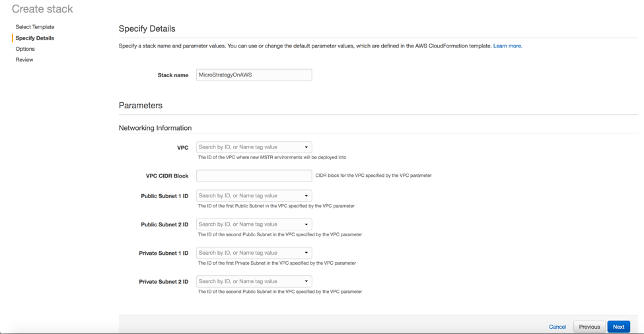Go to the Select Template step
This screenshot has width=644, height=334.
point(35,27)
